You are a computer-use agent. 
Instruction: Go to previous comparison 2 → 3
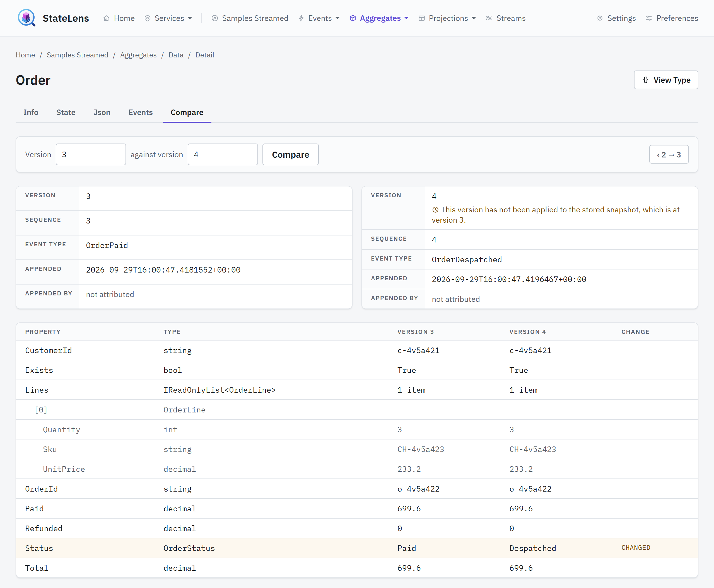[x=669, y=154]
